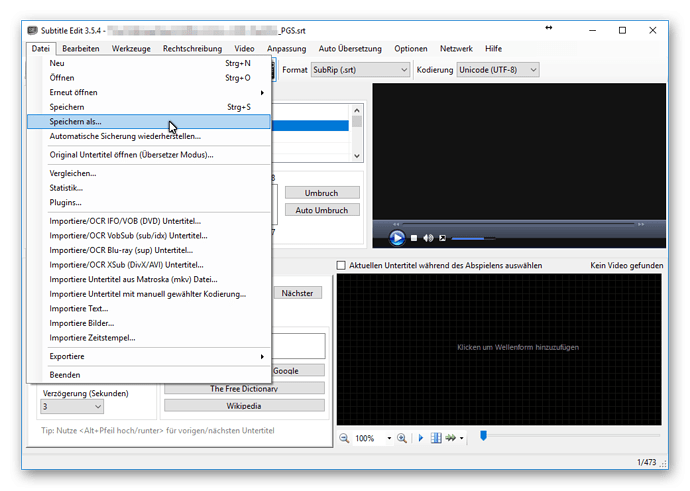Image resolution: width=690 pixels, height=491 pixels.
Task: Click the blue waveform play arrow
Action: (421, 438)
